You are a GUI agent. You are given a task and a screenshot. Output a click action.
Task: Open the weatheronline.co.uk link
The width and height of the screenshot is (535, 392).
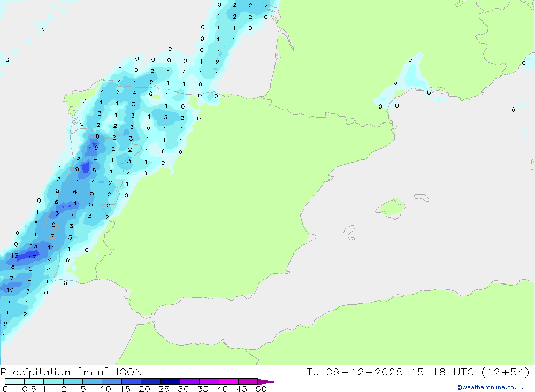tap(490, 387)
